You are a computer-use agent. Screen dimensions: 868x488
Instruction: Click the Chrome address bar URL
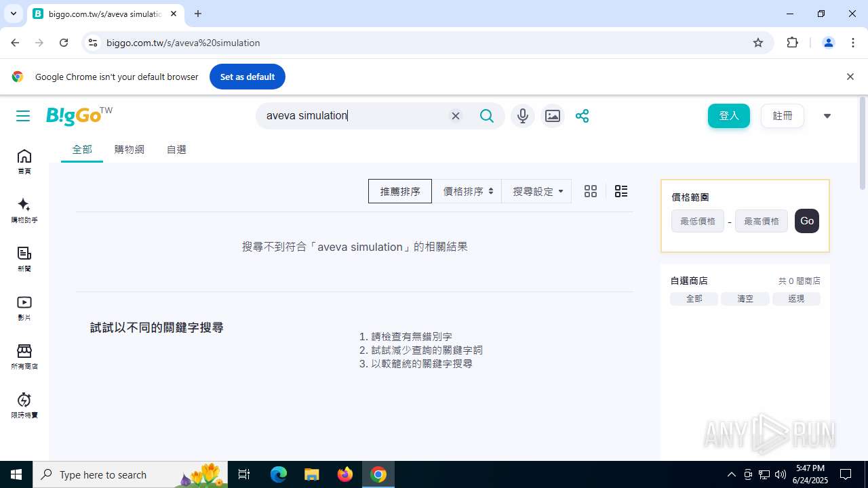tap(183, 43)
